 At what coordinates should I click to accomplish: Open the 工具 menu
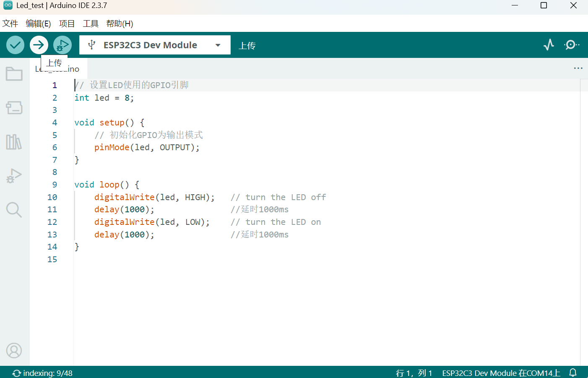(x=91, y=23)
